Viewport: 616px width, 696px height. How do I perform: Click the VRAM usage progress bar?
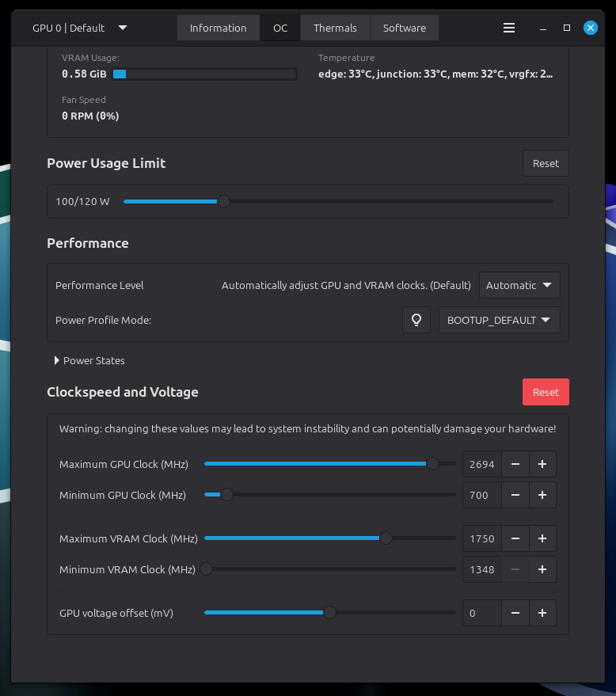click(204, 74)
